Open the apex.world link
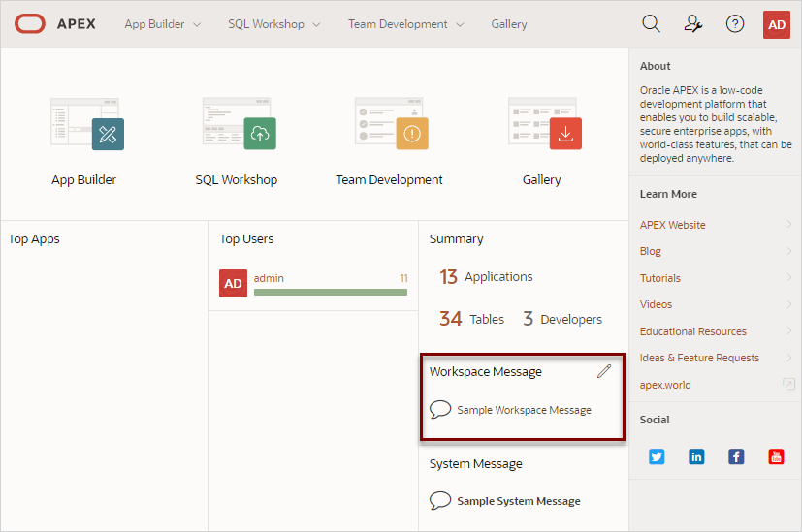This screenshot has height=532, width=802. [665, 385]
